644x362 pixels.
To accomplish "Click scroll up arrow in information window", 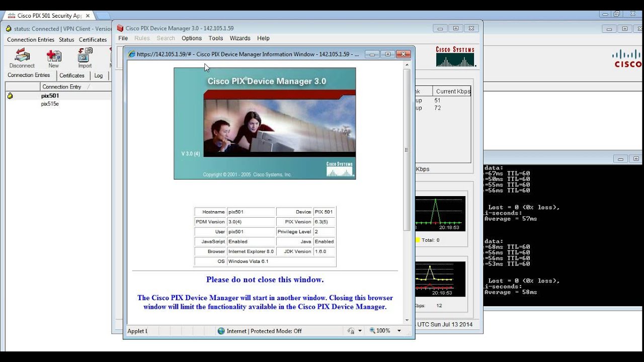I will coord(407,65).
